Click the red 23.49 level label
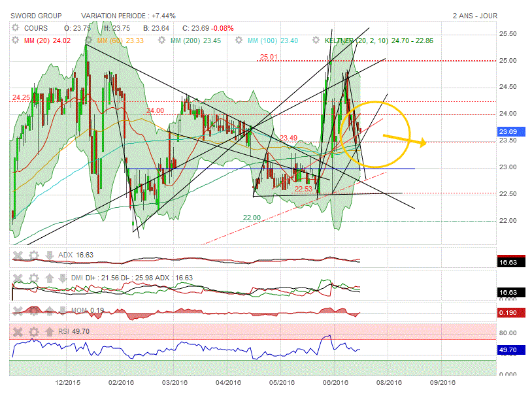532x394 pixels. click(288, 138)
